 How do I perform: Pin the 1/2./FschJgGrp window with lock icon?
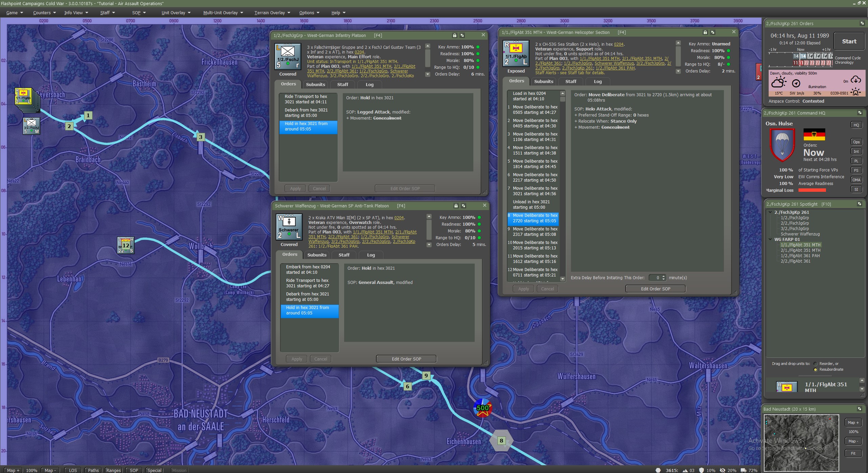click(x=454, y=35)
